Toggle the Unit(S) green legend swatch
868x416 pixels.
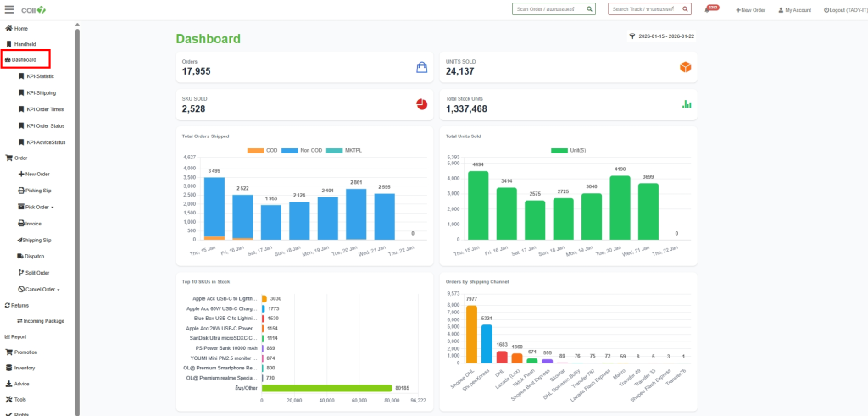pos(559,150)
